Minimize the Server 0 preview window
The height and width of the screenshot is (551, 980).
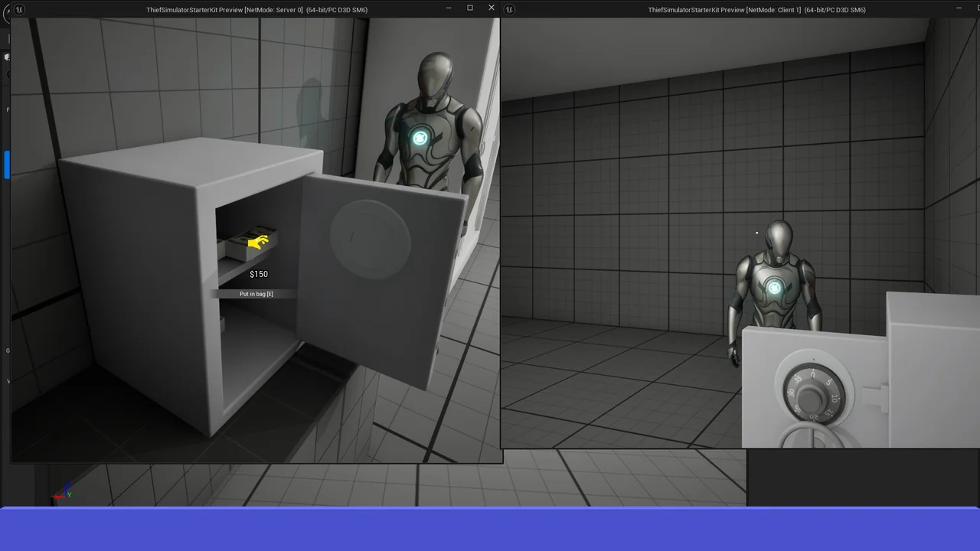[449, 8]
